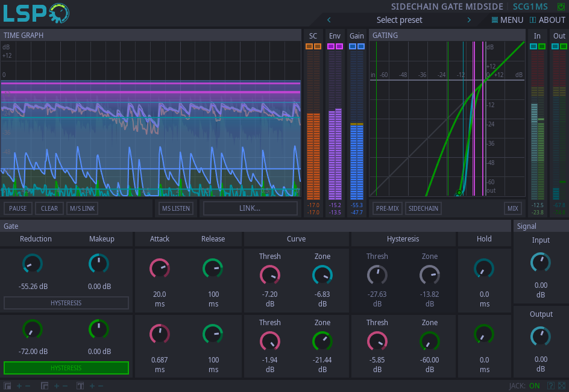Click the leftmost preset save icon bottom left

click(x=7, y=385)
